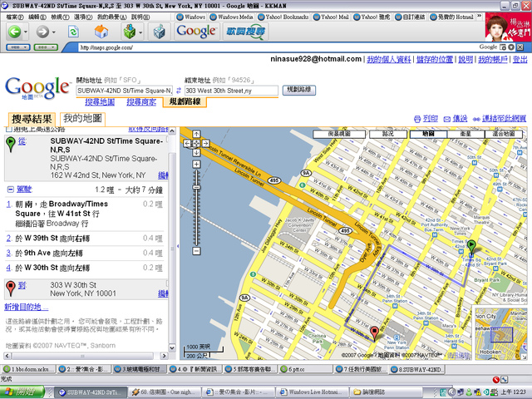Pan the map up with arrow control
Viewport: 532px width, 399px height.
click(x=196, y=134)
